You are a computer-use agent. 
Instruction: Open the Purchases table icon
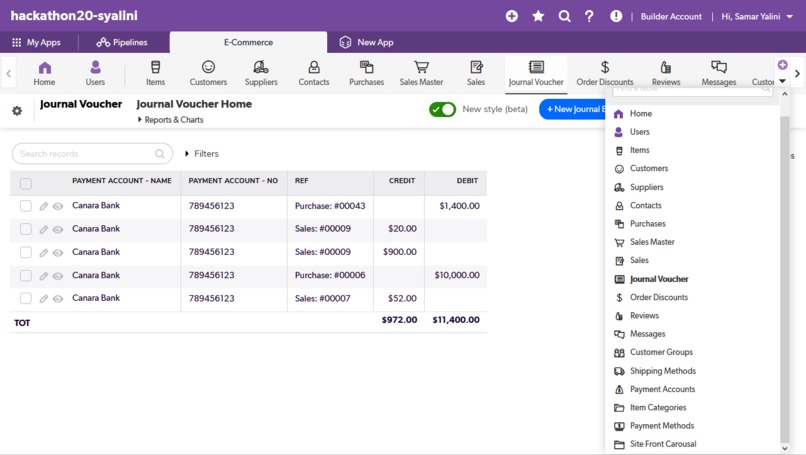pyautogui.click(x=367, y=67)
